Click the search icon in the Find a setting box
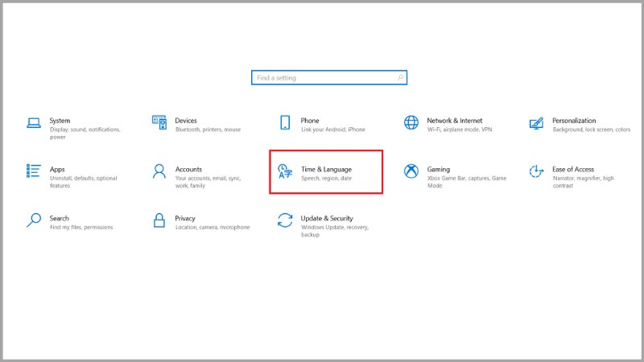 pyautogui.click(x=400, y=77)
